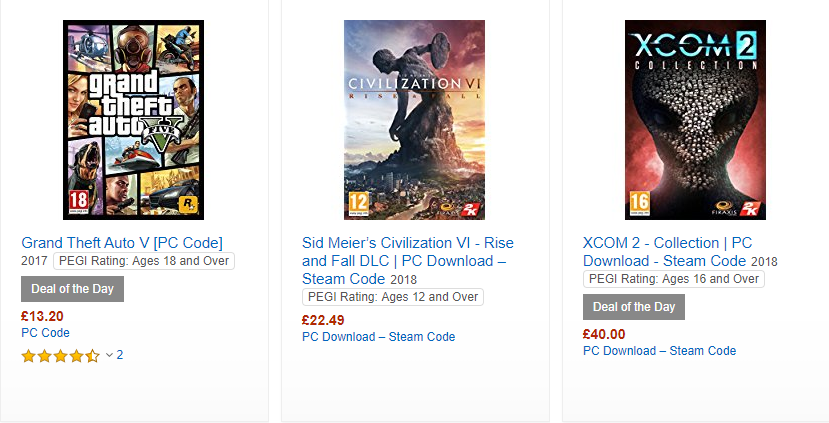829x423 pixels.
Task: Open the 2 customer reviews count link
Action: pos(119,355)
